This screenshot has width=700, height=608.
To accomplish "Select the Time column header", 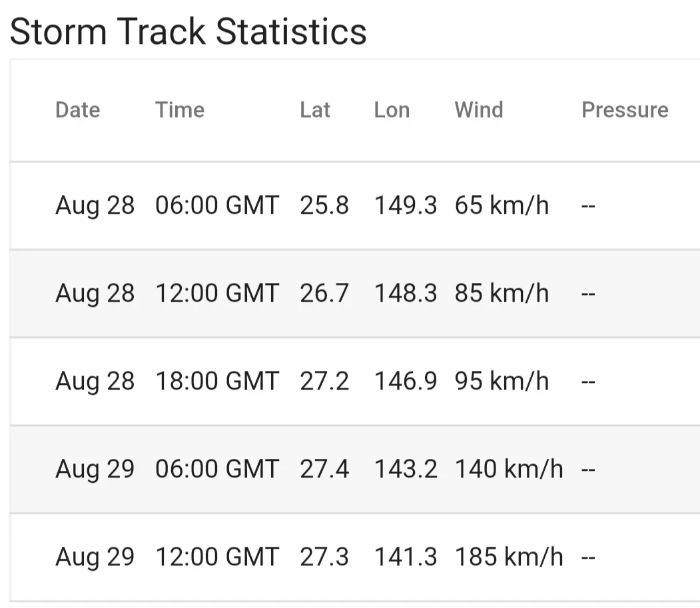I will (180, 110).
